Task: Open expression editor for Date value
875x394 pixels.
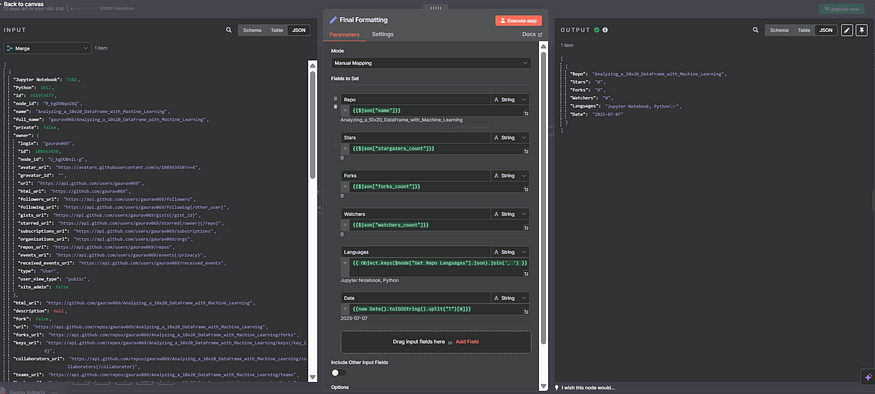Action: tap(526, 311)
